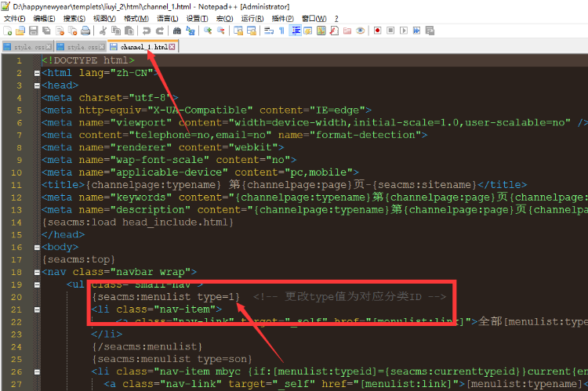Open the 插件(P) menu

point(283,19)
